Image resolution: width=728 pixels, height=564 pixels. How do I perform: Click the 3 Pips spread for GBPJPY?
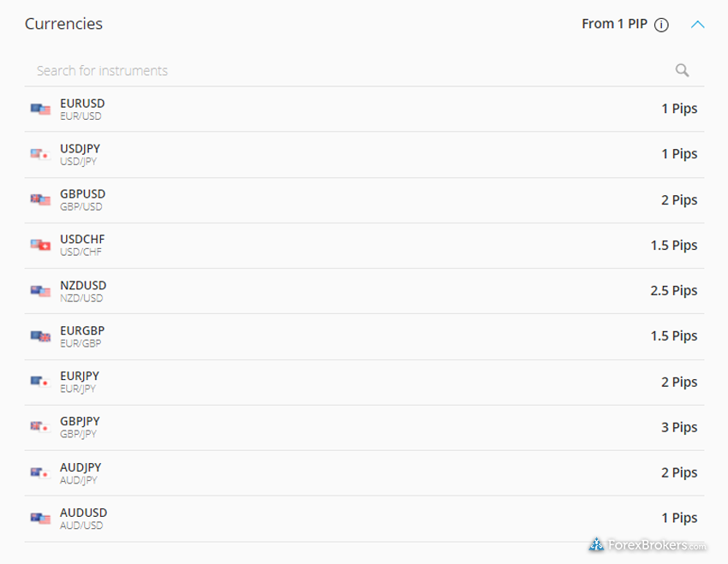pyautogui.click(x=679, y=427)
